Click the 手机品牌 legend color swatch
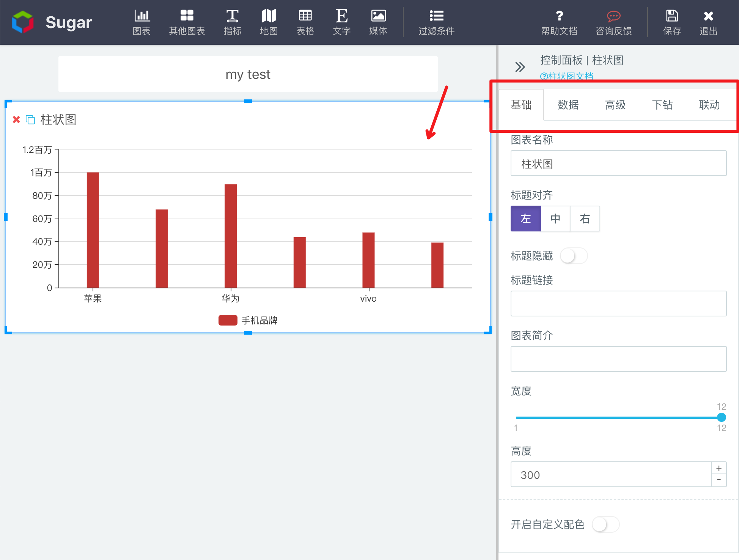The width and height of the screenshot is (739, 560). tap(228, 320)
